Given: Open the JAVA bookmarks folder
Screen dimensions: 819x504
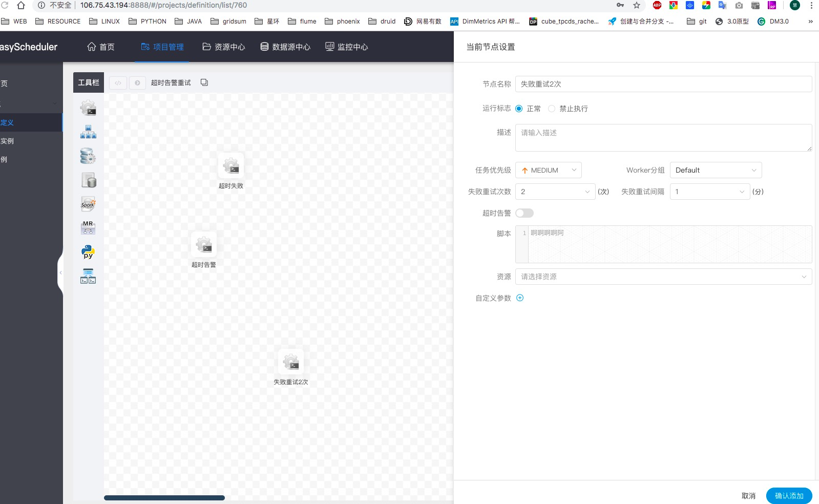Looking at the screenshot, I should coord(188,22).
